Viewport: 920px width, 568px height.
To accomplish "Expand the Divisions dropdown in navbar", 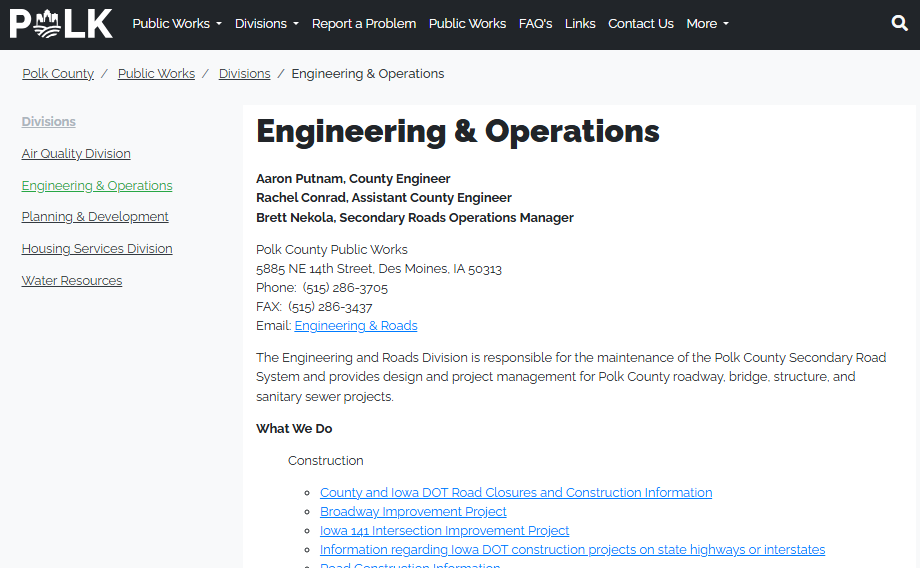I will [266, 23].
